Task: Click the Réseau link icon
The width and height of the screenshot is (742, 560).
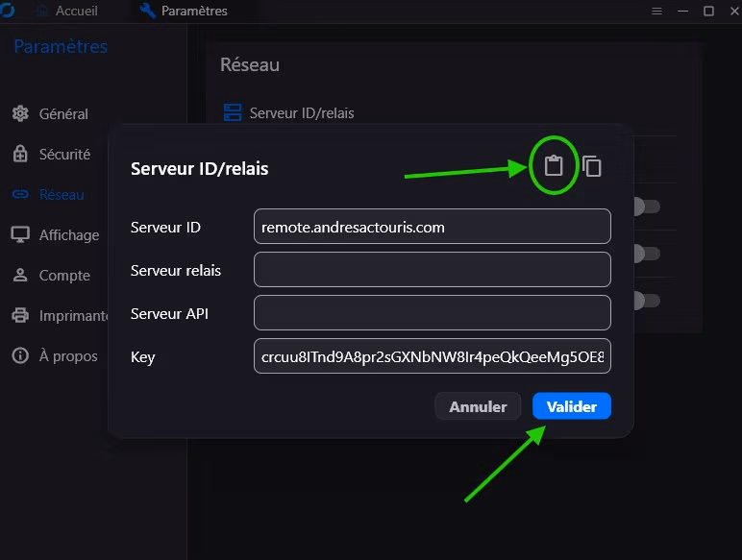Action: click(20, 194)
